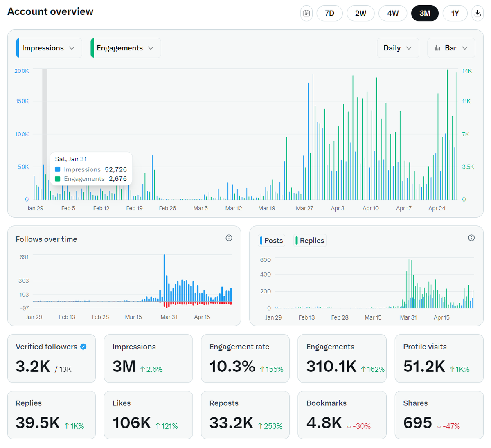
Task: Open the Shares 695 card
Action: (439, 415)
